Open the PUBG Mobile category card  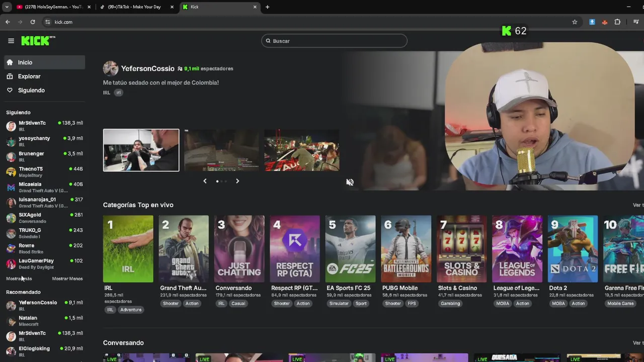coord(406,249)
